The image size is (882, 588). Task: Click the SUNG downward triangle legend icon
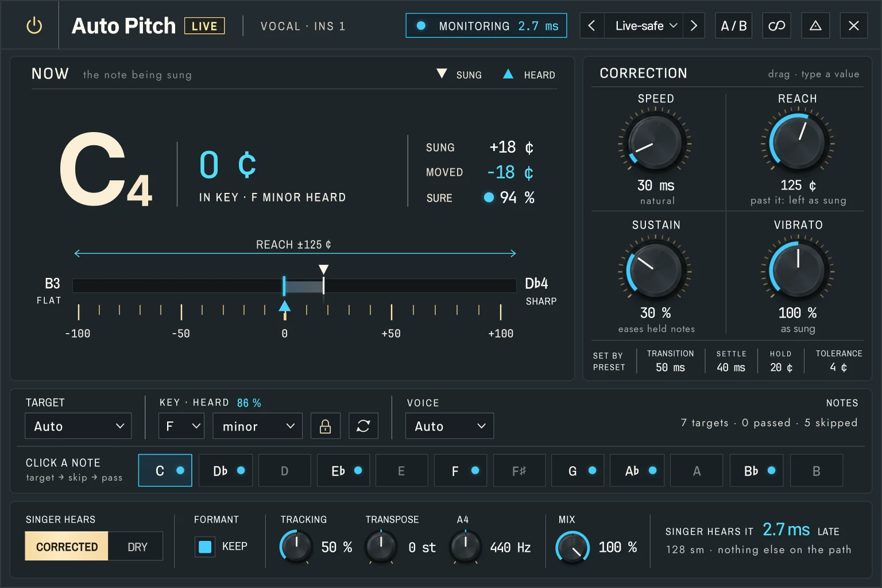442,73
